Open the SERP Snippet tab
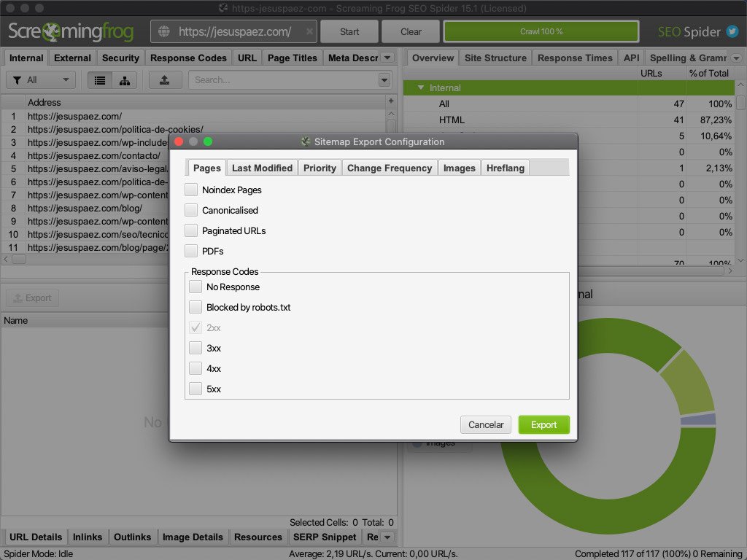 (x=325, y=537)
